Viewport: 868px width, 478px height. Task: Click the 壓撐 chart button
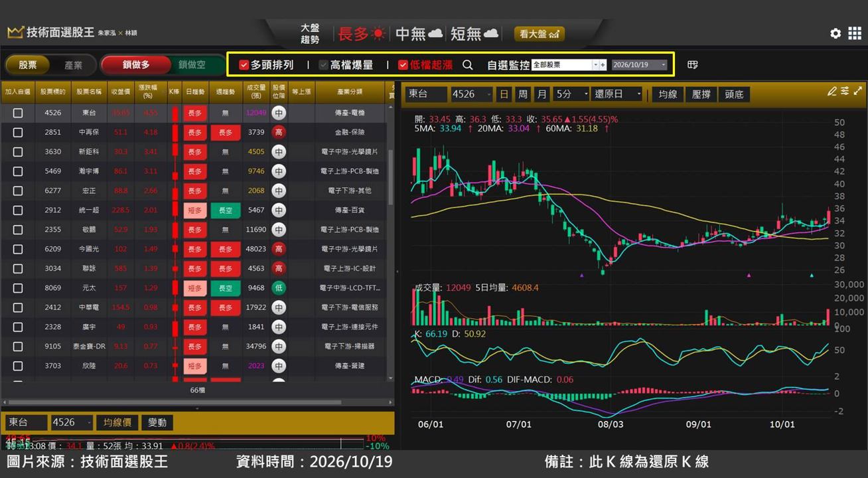701,94
